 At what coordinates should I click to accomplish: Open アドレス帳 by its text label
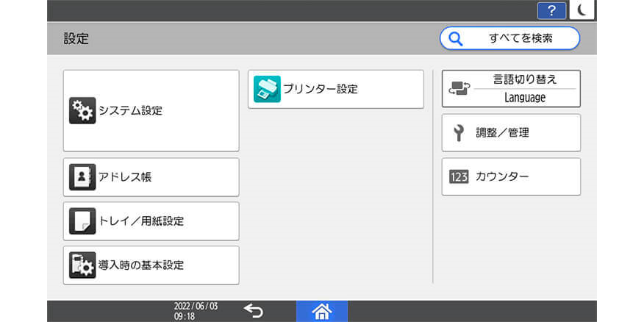point(125,177)
